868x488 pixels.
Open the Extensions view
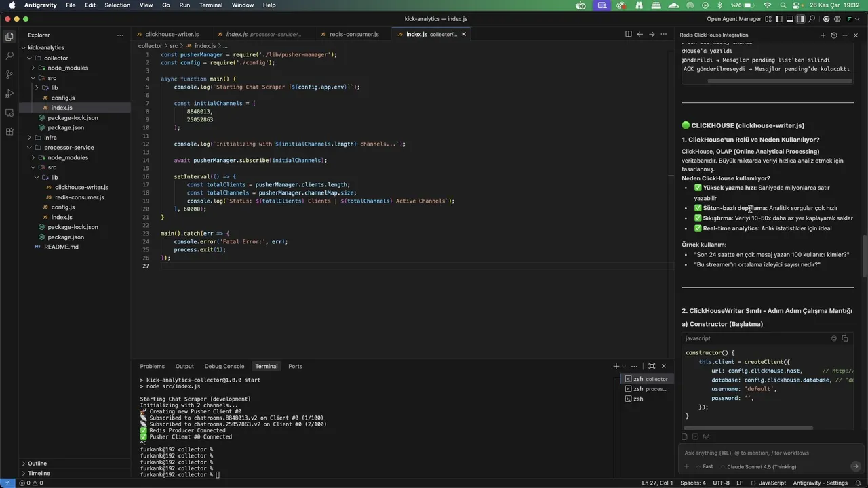coord(9,131)
